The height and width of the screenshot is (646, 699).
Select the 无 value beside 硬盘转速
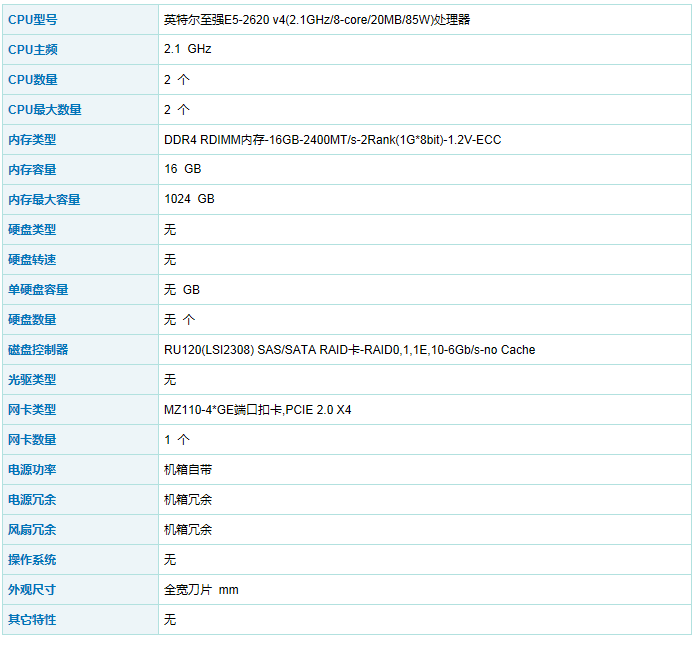pyautogui.click(x=170, y=259)
